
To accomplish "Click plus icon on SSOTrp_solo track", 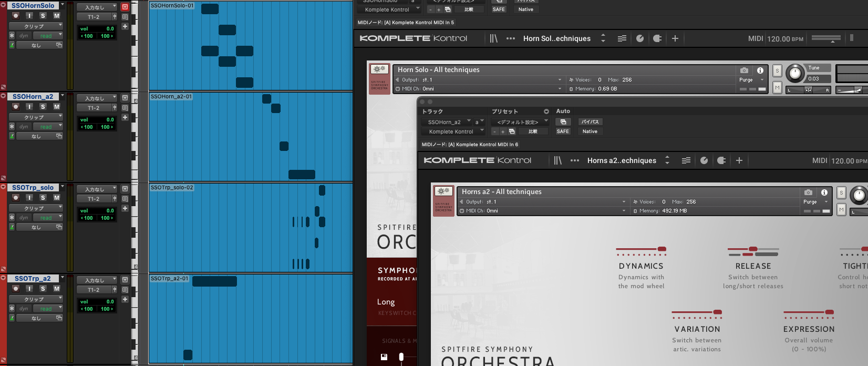I will click(125, 208).
